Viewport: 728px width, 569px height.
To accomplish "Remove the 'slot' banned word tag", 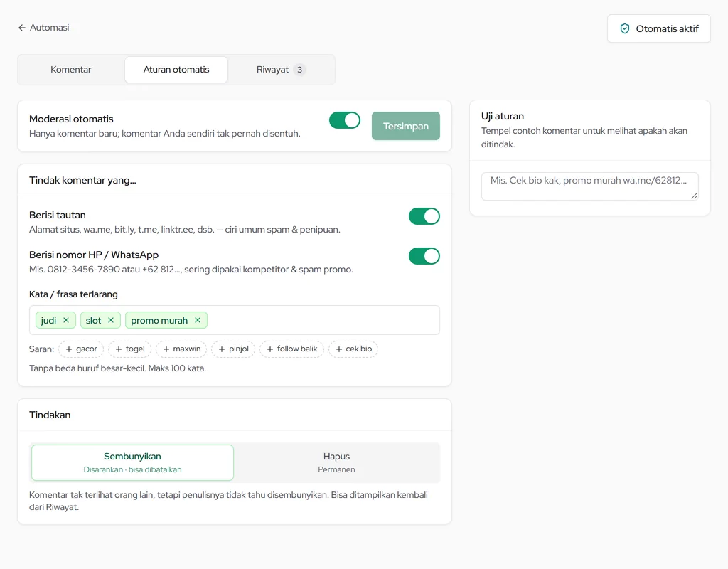I will pos(110,320).
